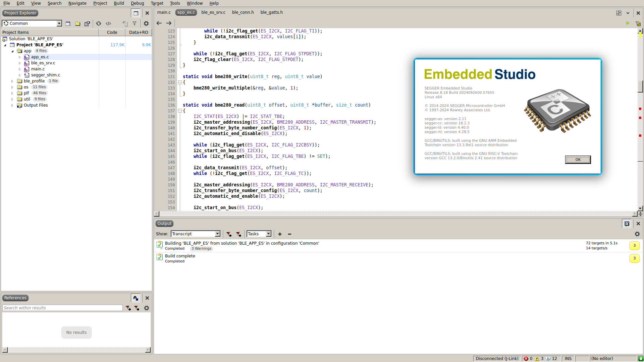This screenshot has height=362, width=644.
Task: Open the Debug menu
Action: (x=137, y=3)
